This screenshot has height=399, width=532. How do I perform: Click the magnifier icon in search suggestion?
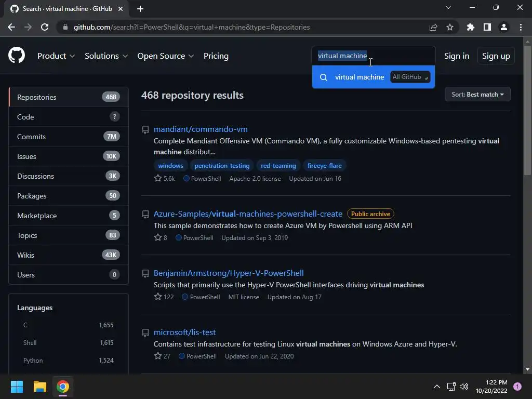pyautogui.click(x=324, y=77)
